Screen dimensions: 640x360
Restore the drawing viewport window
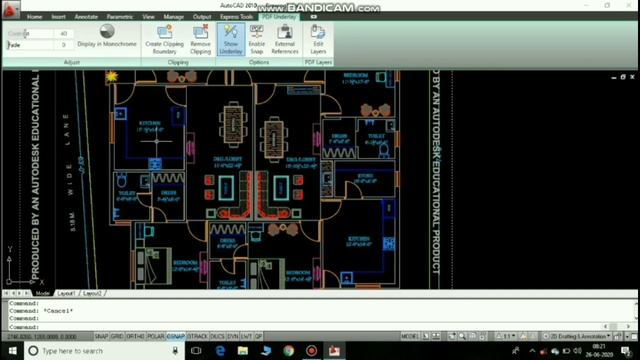coord(623,77)
